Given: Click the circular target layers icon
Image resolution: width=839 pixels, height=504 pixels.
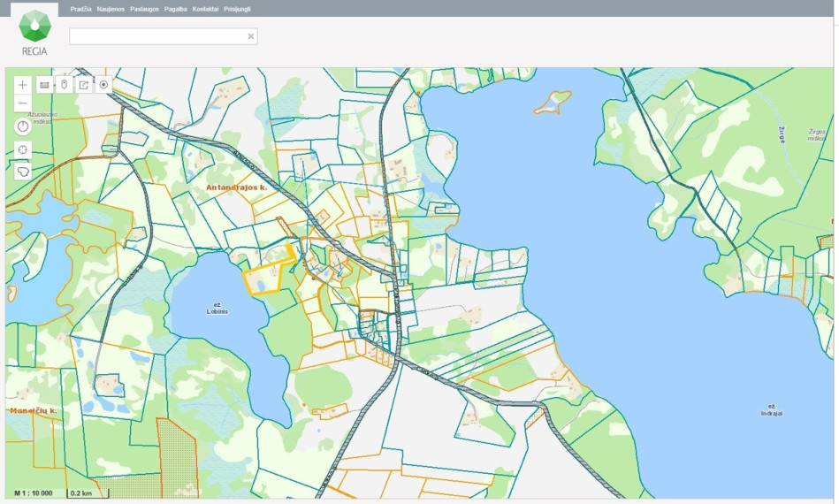Looking at the screenshot, I should [103, 85].
